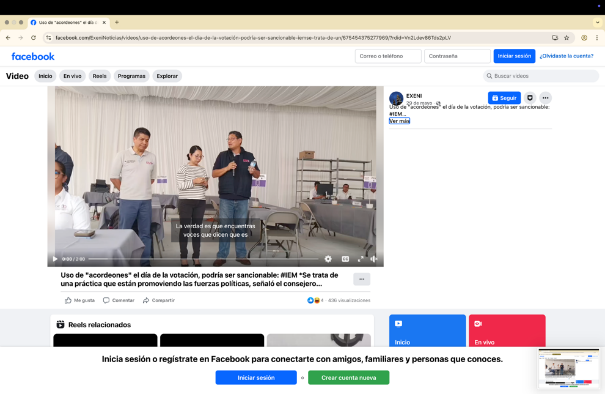Open post options three-dot menu
This screenshot has width=605, height=394.
545,98
